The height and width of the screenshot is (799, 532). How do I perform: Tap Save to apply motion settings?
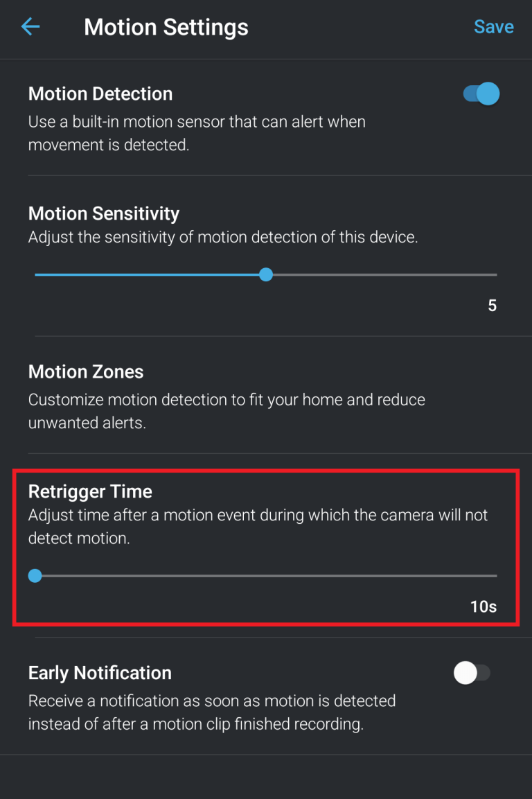(493, 26)
